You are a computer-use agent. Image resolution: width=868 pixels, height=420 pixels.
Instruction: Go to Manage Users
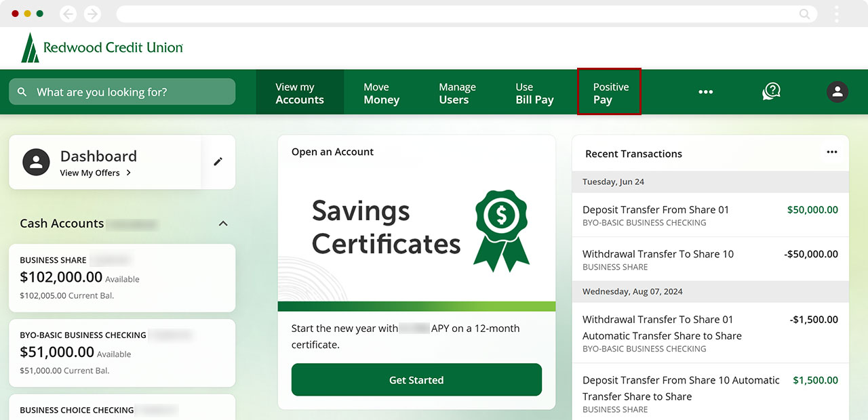tap(457, 93)
